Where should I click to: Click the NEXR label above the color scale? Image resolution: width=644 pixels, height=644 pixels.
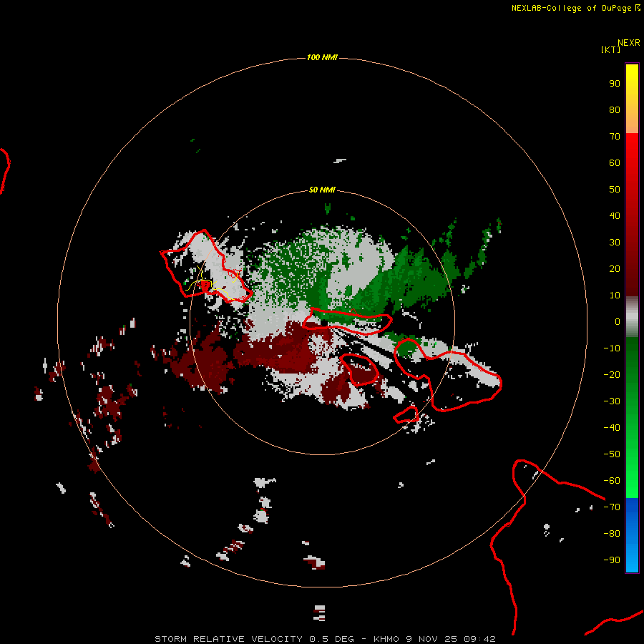click(629, 43)
